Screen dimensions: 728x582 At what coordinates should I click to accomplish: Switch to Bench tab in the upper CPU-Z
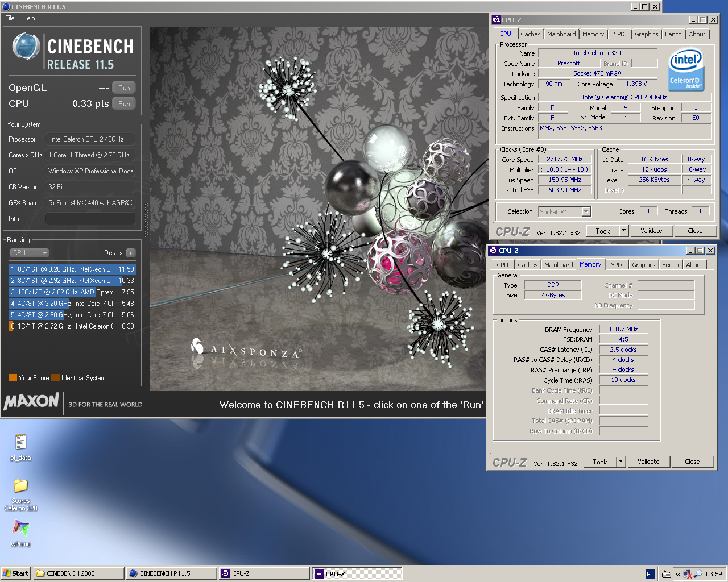pyautogui.click(x=673, y=34)
